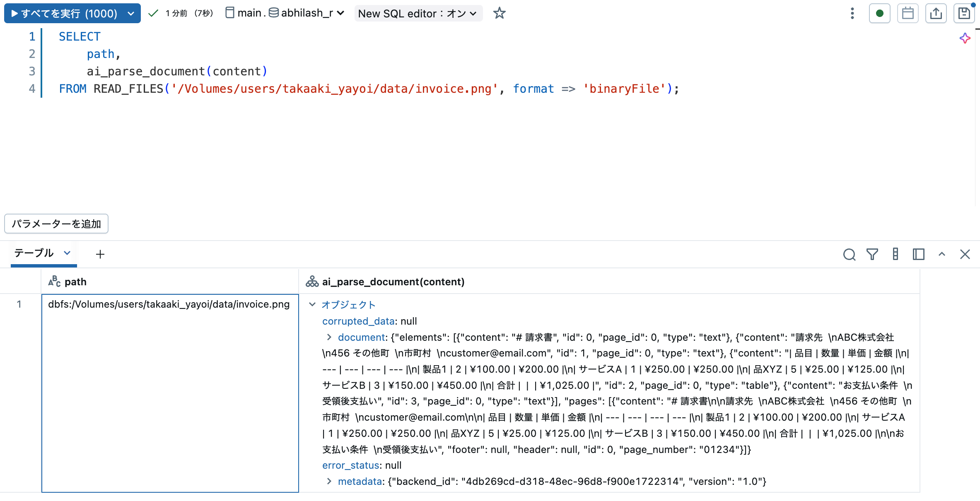
Task: Expand the document field in results
Action: 328,337
